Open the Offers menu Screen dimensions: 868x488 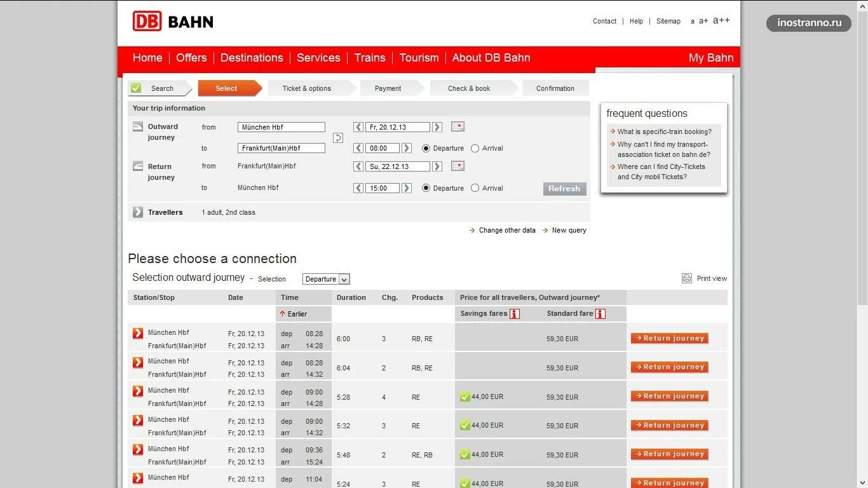coord(191,58)
